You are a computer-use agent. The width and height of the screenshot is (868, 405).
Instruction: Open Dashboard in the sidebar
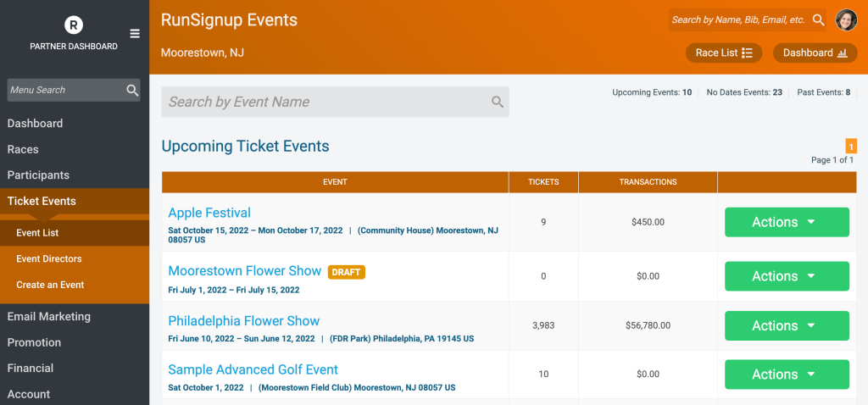coord(35,124)
